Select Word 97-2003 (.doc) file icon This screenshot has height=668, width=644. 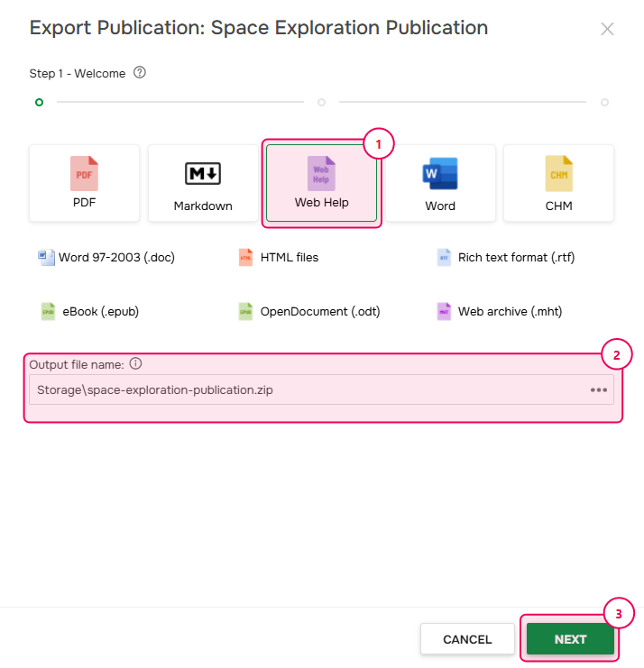pos(46,257)
